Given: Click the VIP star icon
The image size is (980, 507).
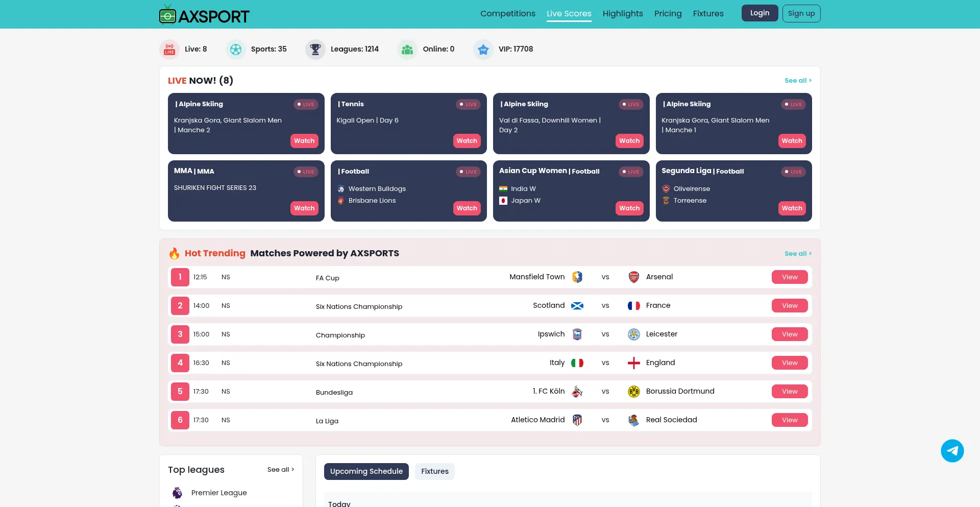Looking at the screenshot, I should tap(483, 50).
